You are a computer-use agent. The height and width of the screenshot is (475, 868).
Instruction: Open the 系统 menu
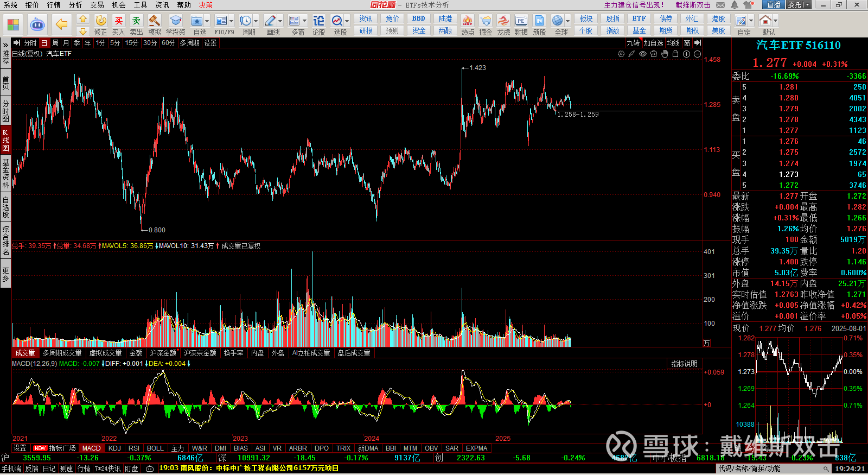click(x=10, y=5)
